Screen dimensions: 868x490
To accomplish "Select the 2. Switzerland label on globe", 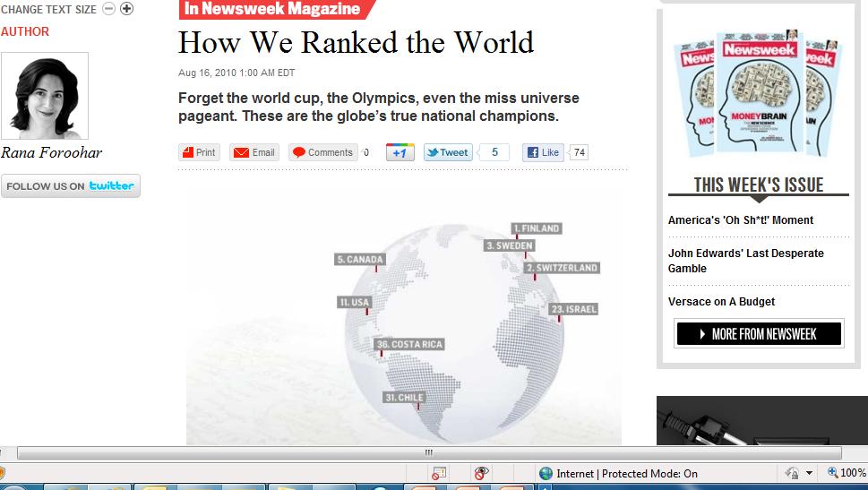I will coord(562,268).
